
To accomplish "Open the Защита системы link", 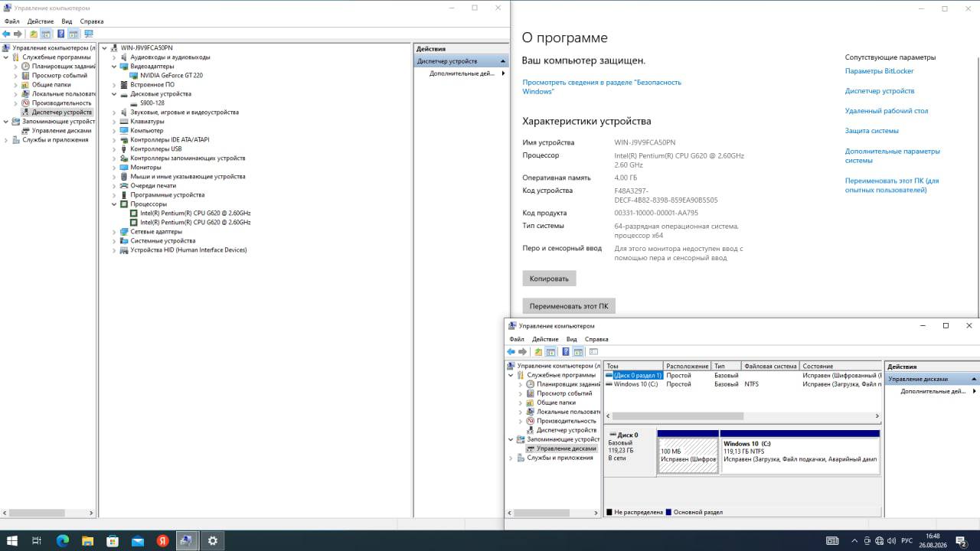I will pos(872,131).
